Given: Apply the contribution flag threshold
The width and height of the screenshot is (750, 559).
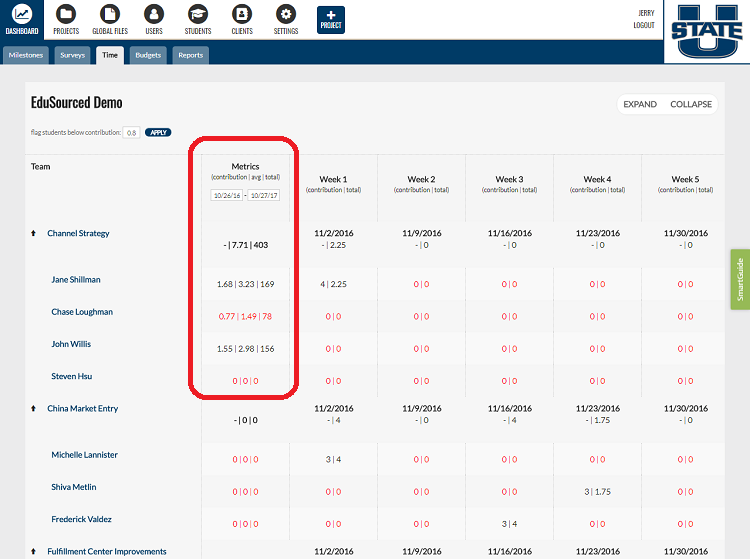Looking at the screenshot, I should coord(158,132).
